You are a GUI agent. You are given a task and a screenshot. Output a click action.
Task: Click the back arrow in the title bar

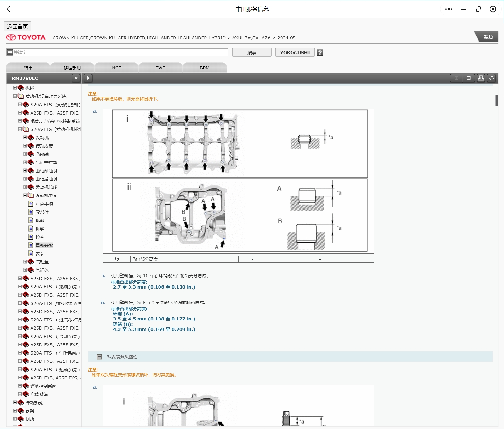coord(9,9)
